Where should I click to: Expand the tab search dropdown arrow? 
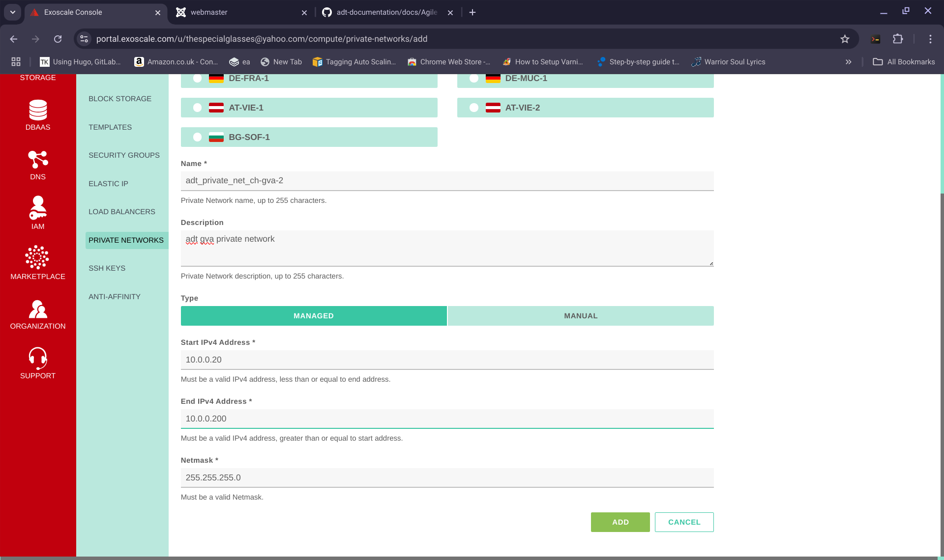click(13, 12)
